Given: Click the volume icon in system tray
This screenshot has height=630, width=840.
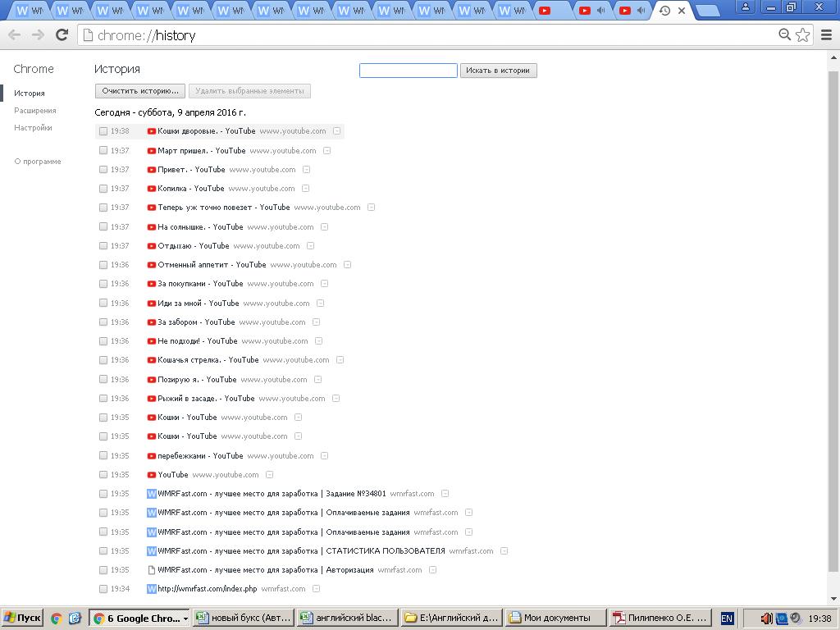Looking at the screenshot, I should pos(767,619).
